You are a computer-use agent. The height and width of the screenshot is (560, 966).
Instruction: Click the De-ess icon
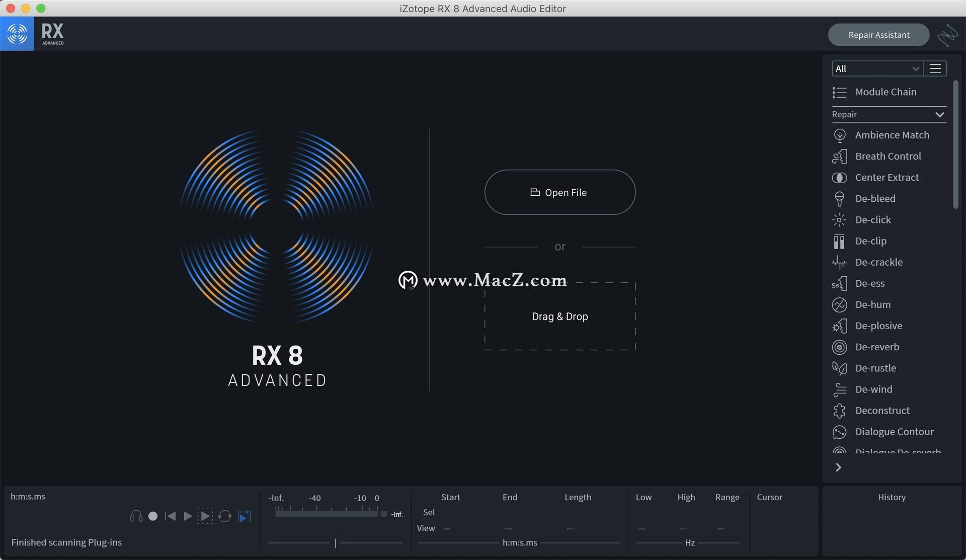(839, 283)
